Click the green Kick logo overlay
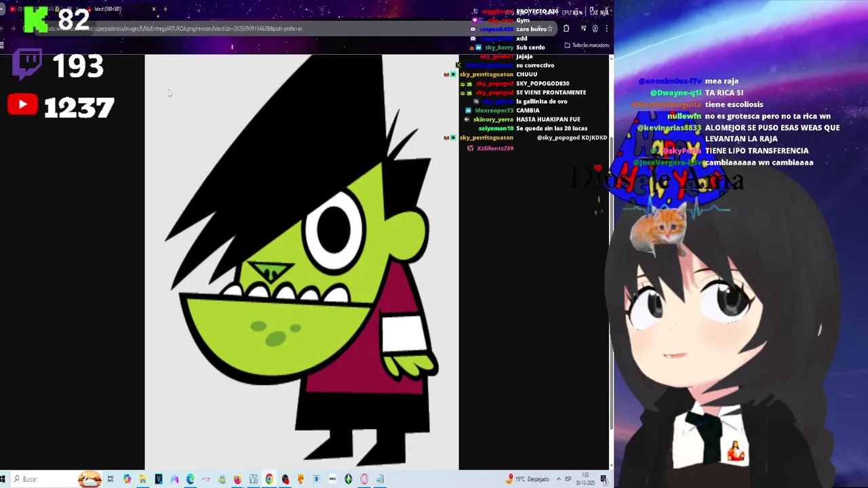868x488 pixels. (x=37, y=18)
